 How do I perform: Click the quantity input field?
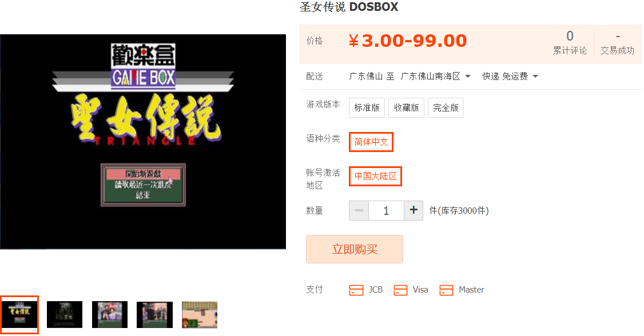(387, 210)
